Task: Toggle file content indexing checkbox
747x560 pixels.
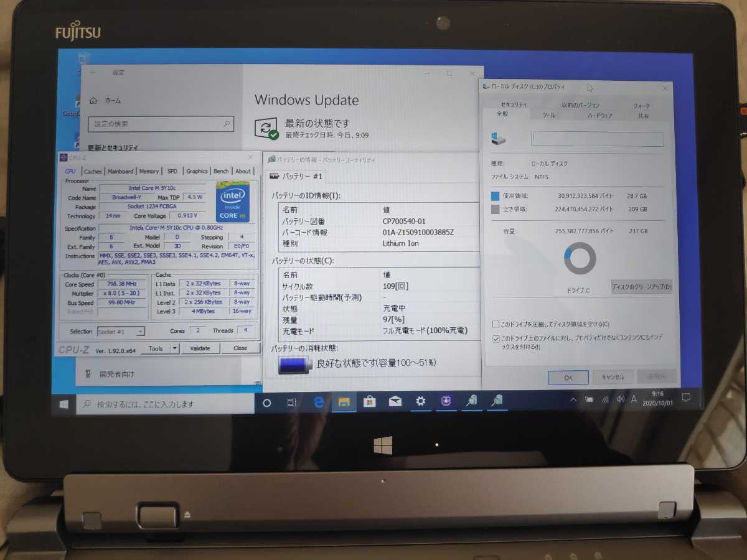Action: [x=496, y=339]
